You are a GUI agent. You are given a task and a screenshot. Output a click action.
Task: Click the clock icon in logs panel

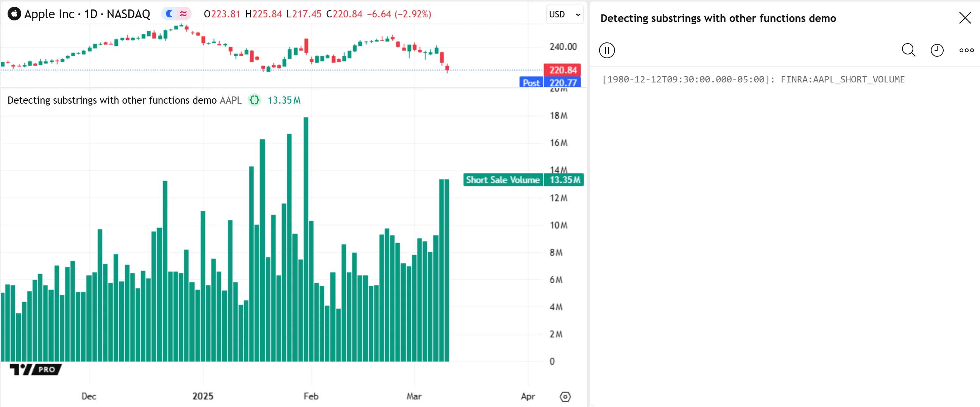(x=936, y=50)
